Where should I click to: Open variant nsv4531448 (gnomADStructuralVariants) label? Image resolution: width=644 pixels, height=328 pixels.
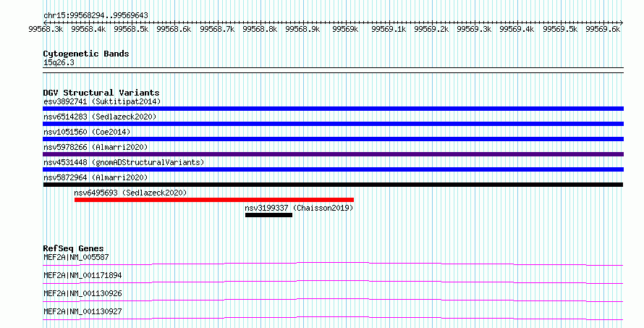[x=124, y=162]
